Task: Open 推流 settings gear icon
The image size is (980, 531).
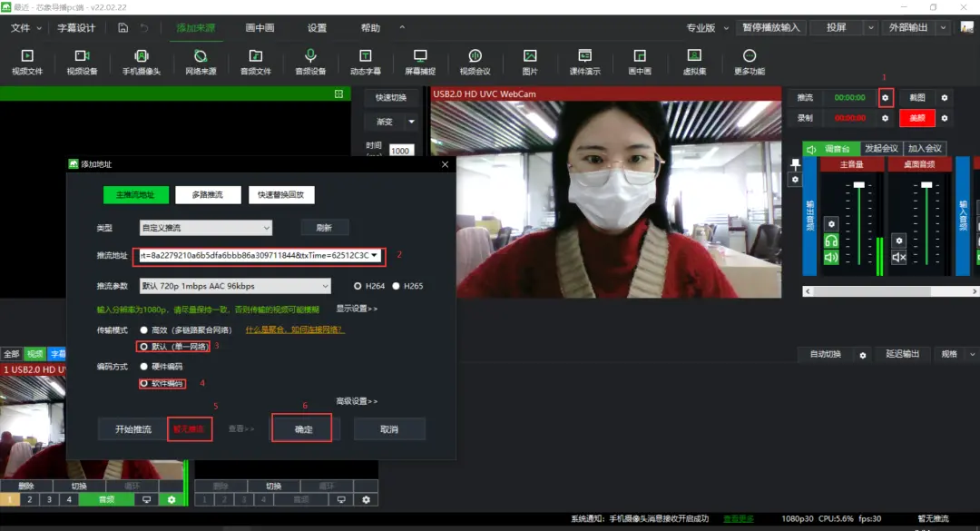Action: [x=886, y=97]
